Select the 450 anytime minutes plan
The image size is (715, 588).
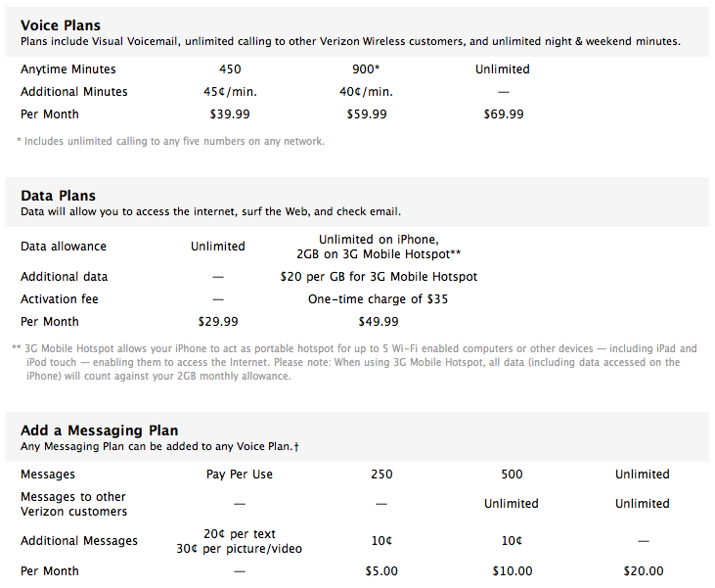pos(230,69)
